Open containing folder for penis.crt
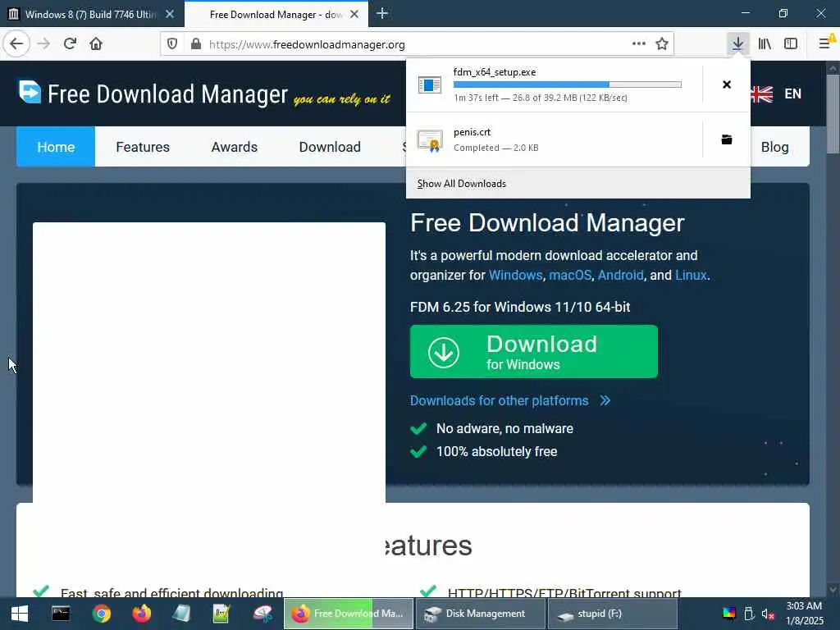Screen dimensions: 840x630 tap(727, 139)
